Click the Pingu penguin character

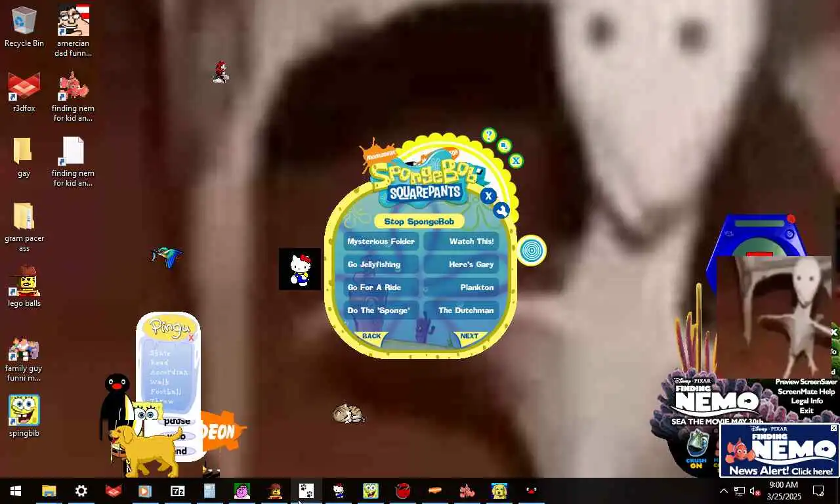point(116,407)
